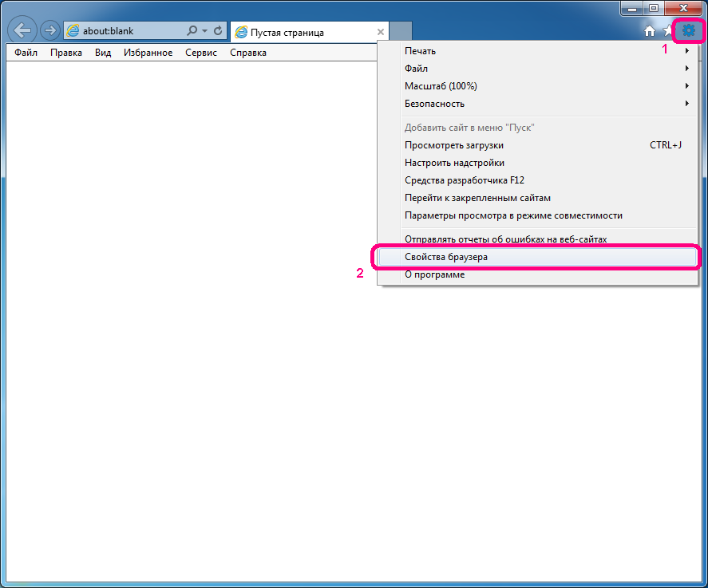This screenshot has width=708, height=588.
Task: Click the search magnifier in address bar
Action: pos(192,31)
